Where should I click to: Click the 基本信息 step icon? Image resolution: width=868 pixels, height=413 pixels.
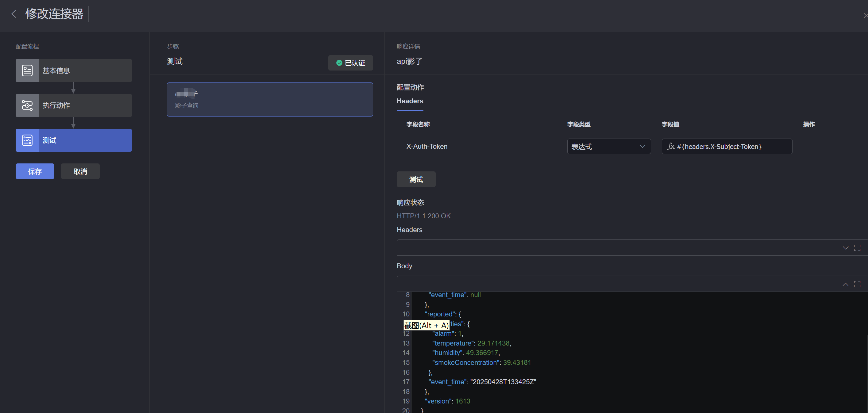pyautogui.click(x=27, y=70)
